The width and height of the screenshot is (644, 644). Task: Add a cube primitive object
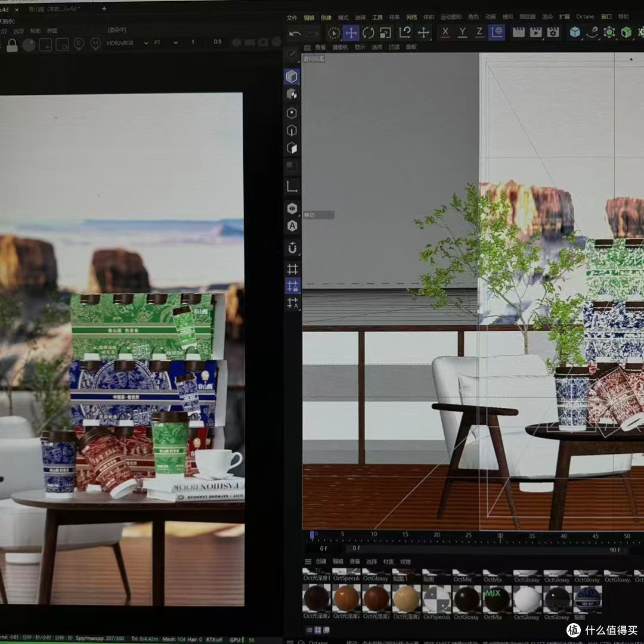click(x=575, y=32)
